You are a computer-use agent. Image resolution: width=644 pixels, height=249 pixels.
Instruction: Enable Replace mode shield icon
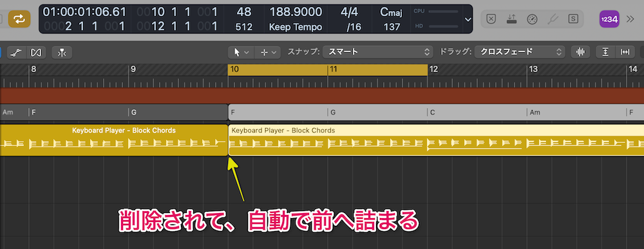click(x=491, y=19)
